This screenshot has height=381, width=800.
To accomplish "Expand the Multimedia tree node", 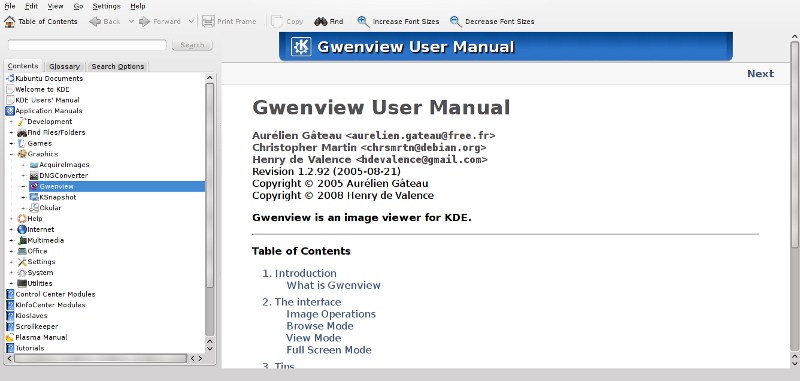I will tap(11, 240).
